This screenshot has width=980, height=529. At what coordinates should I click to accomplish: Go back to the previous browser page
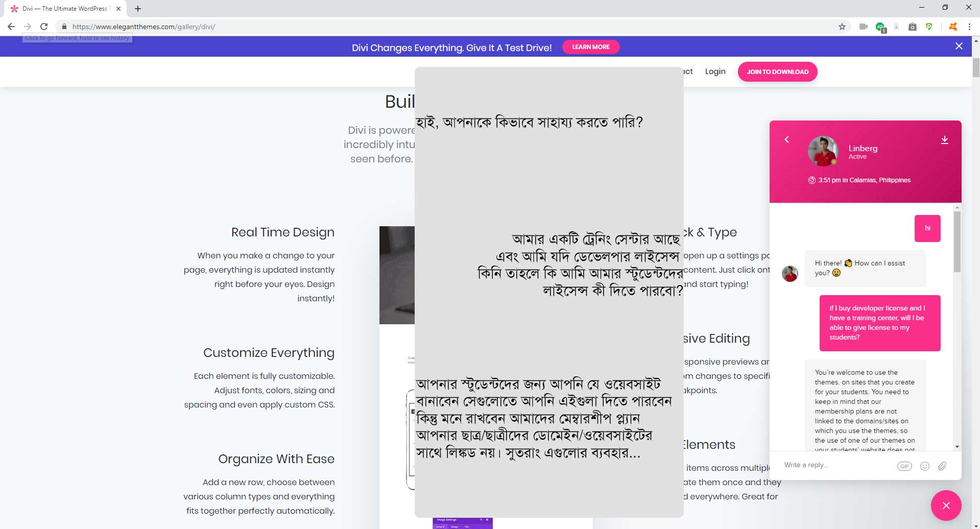[x=11, y=27]
